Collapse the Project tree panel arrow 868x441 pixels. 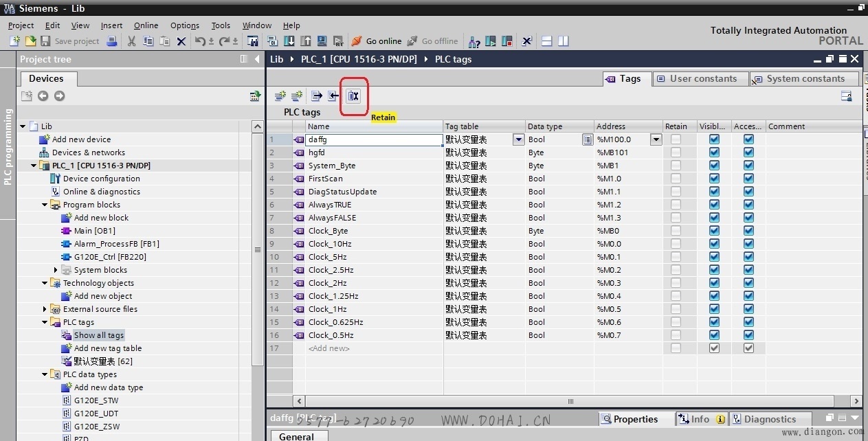click(257, 59)
